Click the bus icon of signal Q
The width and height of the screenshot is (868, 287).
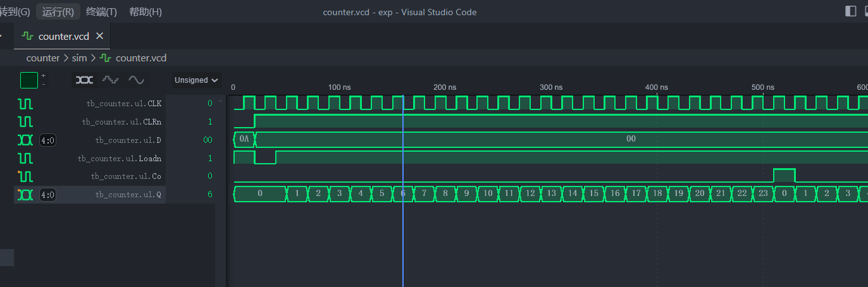point(25,195)
